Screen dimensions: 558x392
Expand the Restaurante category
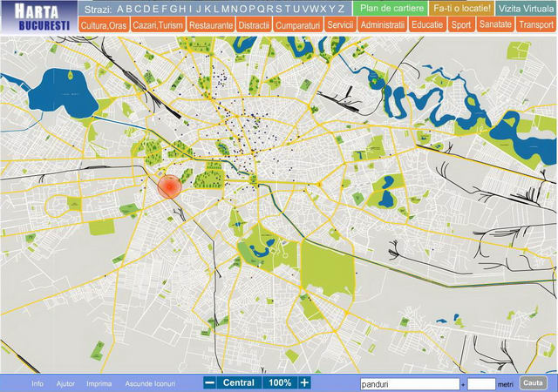click(x=211, y=25)
